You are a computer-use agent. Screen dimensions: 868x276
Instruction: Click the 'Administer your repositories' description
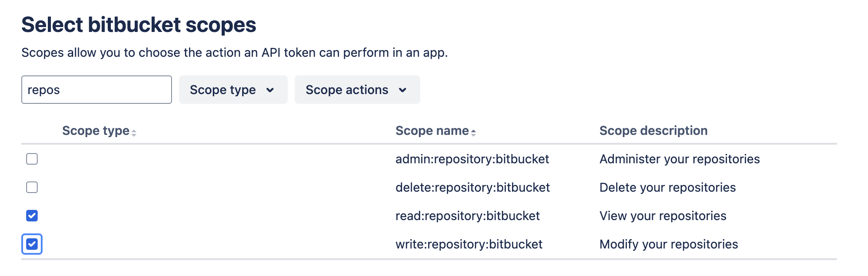[x=679, y=159]
